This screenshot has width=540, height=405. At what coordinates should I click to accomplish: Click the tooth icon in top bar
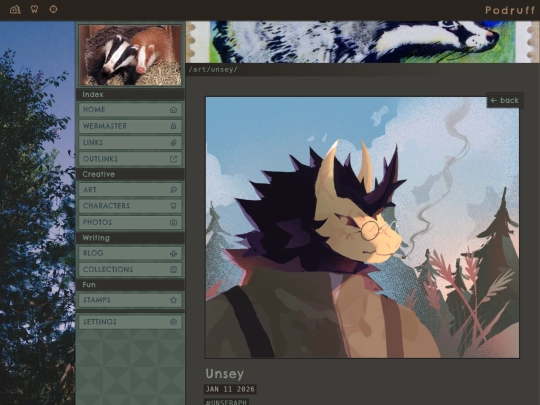click(x=34, y=9)
